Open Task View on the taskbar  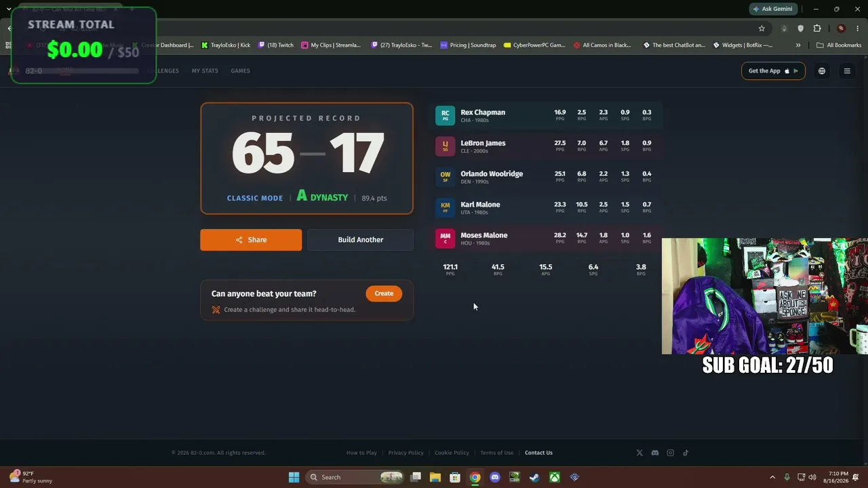[416, 477]
